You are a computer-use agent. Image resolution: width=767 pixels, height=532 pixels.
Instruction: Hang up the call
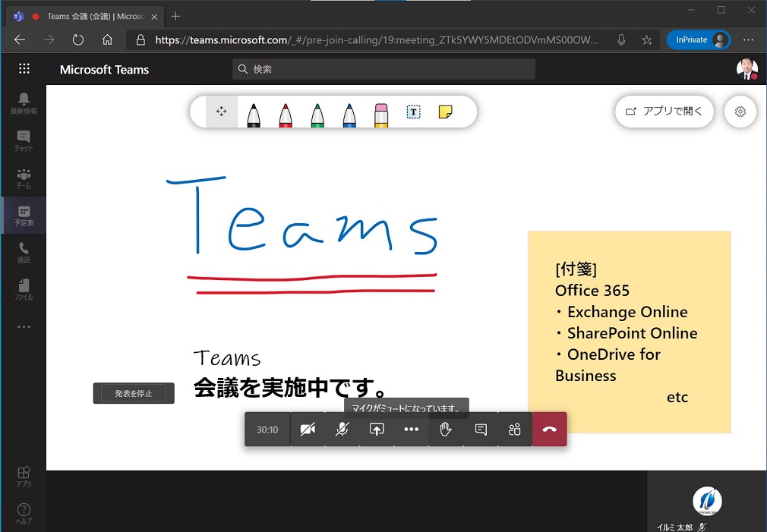[549, 430]
